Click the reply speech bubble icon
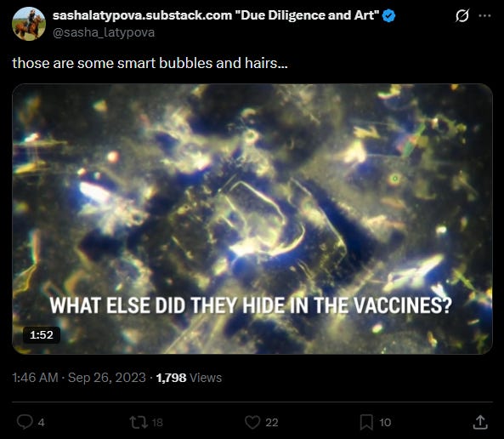Viewport: 504px width, 439px height. pyautogui.click(x=25, y=422)
